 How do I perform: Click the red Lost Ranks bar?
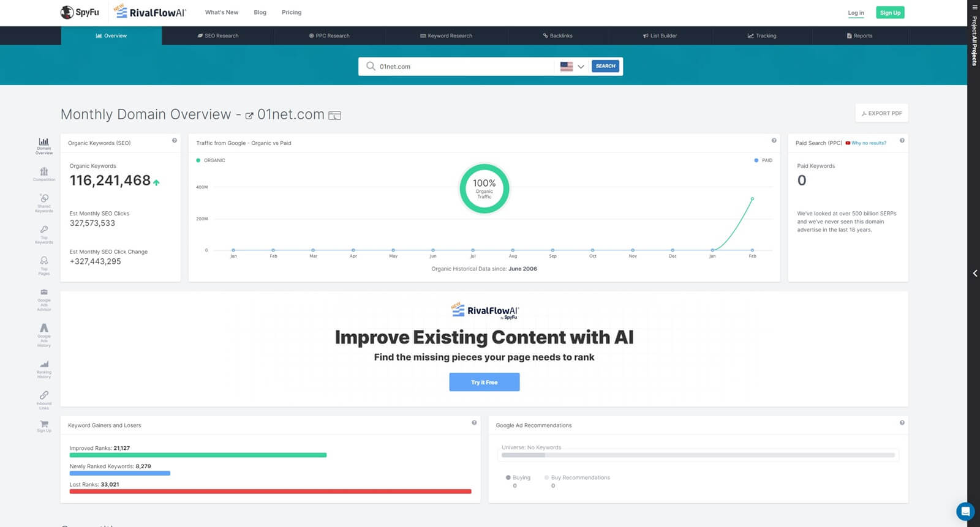[271, 491]
